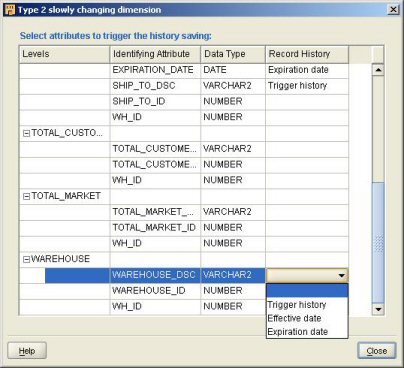Click VARCHAR2 cell in SHIP_TO_DSC row
Screen dimensions: 404x368
[233, 86]
